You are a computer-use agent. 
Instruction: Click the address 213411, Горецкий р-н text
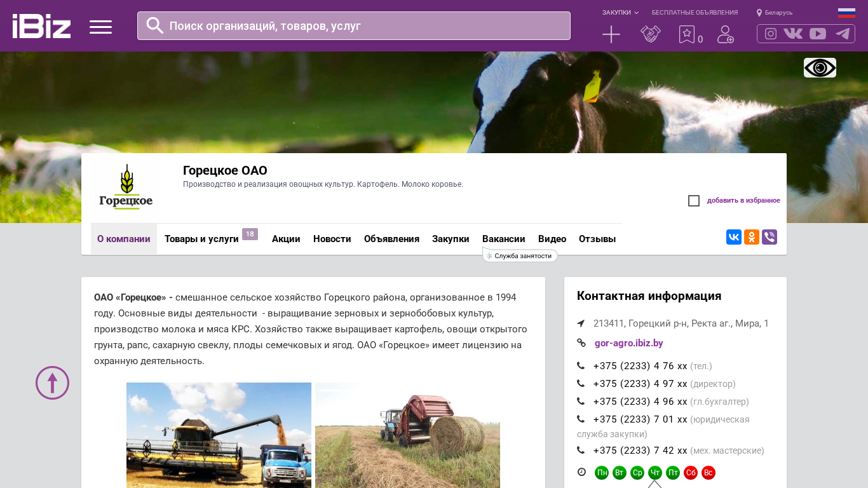coord(681,323)
